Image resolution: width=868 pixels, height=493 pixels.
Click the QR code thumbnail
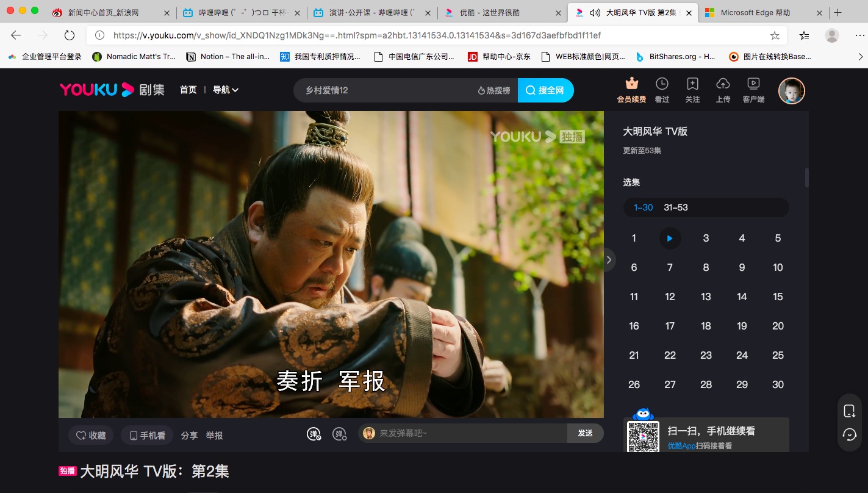pos(643,436)
